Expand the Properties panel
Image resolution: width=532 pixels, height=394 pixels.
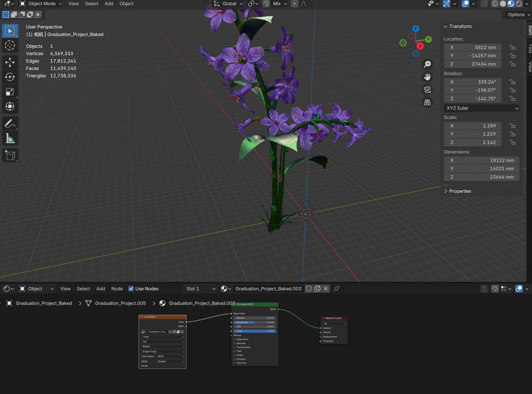click(x=445, y=191)
